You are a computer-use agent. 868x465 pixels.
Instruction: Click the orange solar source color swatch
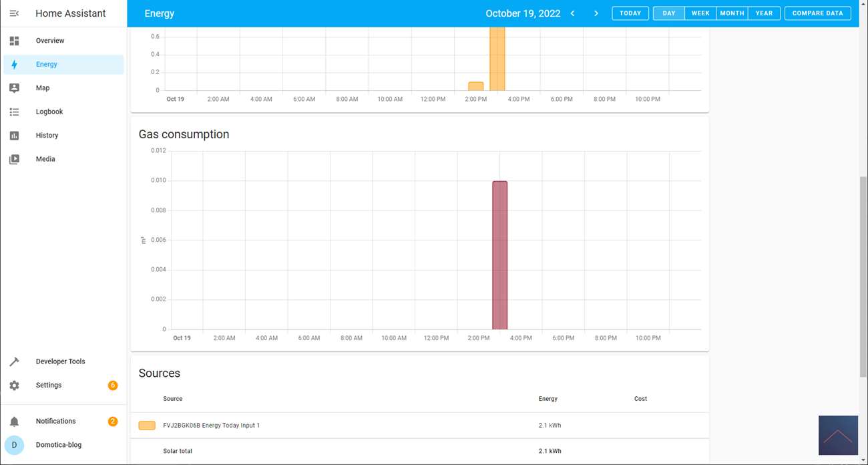[x=147, y=426]
